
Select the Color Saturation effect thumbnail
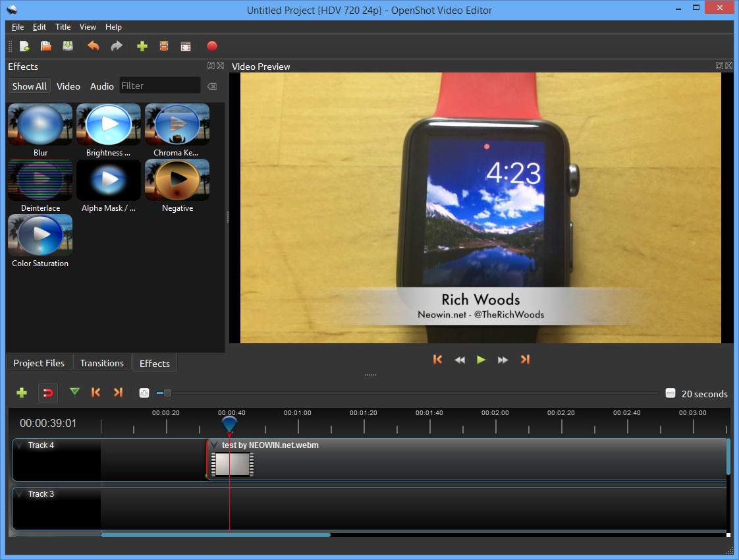tap(40, 235)
